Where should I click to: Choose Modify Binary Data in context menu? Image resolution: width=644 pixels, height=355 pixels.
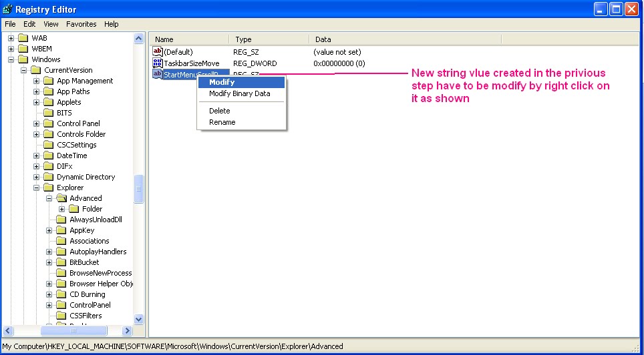(242, 93)
